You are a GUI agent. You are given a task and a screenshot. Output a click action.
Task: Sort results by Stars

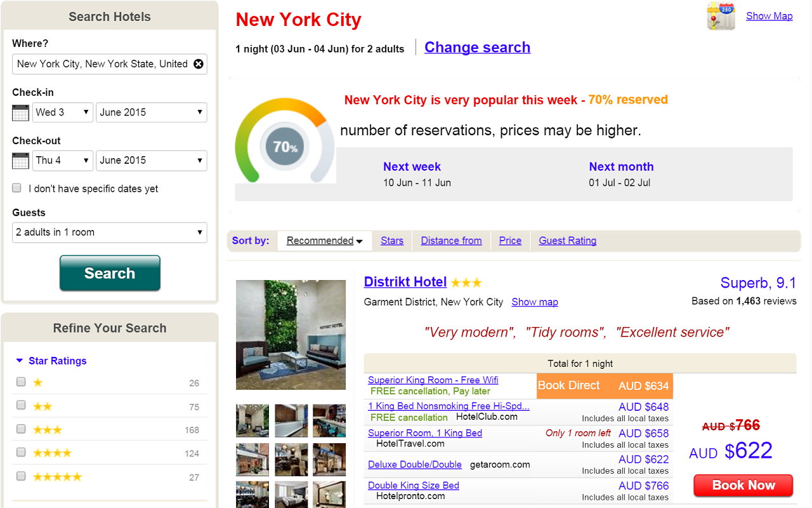[x=392, y=241]
